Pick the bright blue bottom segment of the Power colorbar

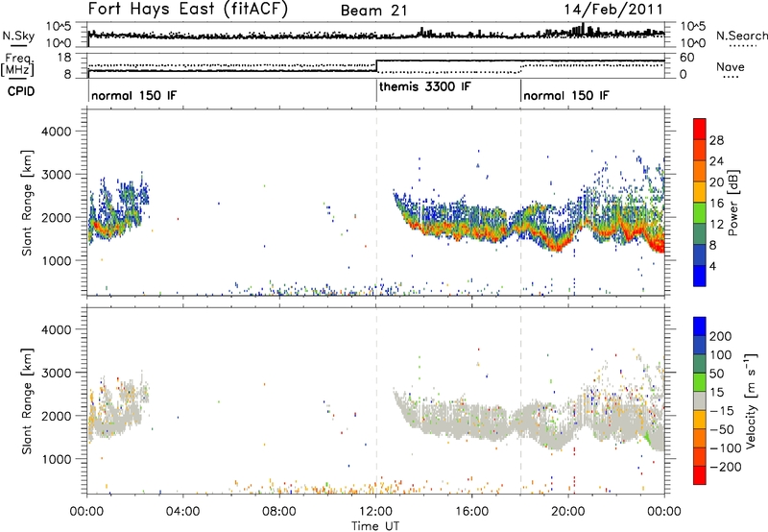[700, 276]
